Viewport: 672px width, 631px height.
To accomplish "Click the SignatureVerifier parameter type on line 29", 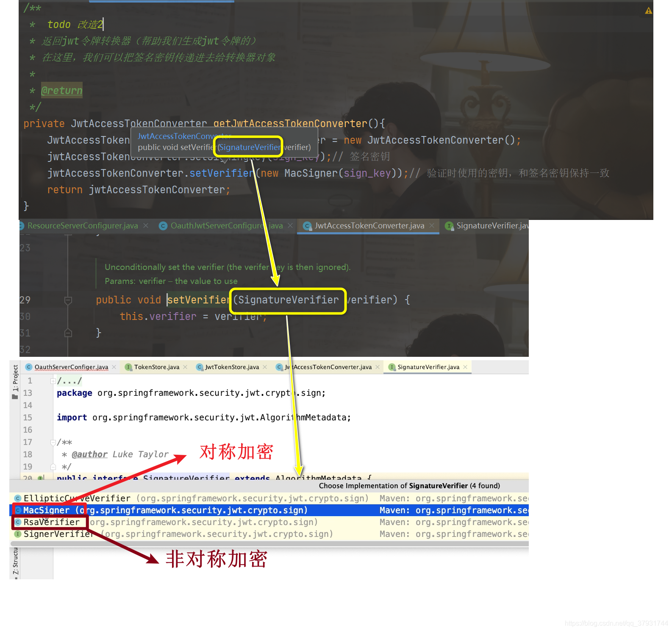I will pos(289,300).
